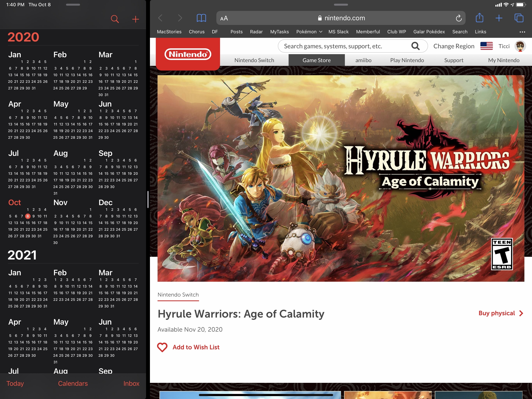Tap the Safari multitasking handle at top
532x399 pixels.
click(x=341, y=4)
